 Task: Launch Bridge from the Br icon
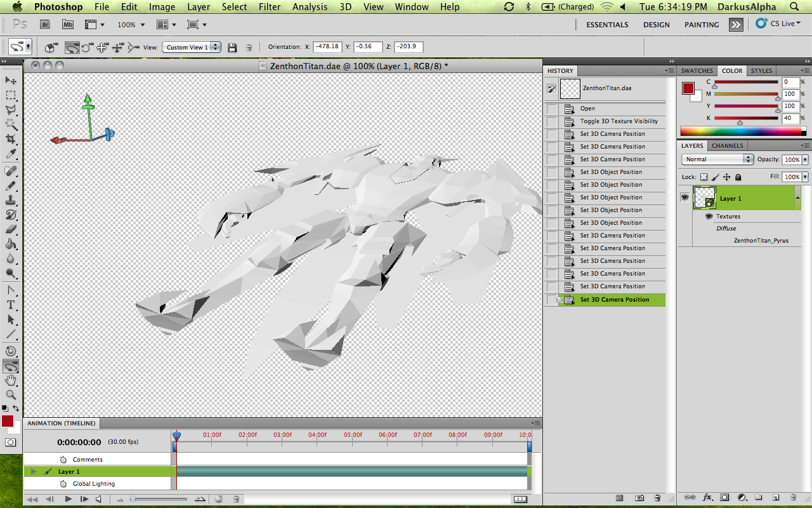[45, 25]
